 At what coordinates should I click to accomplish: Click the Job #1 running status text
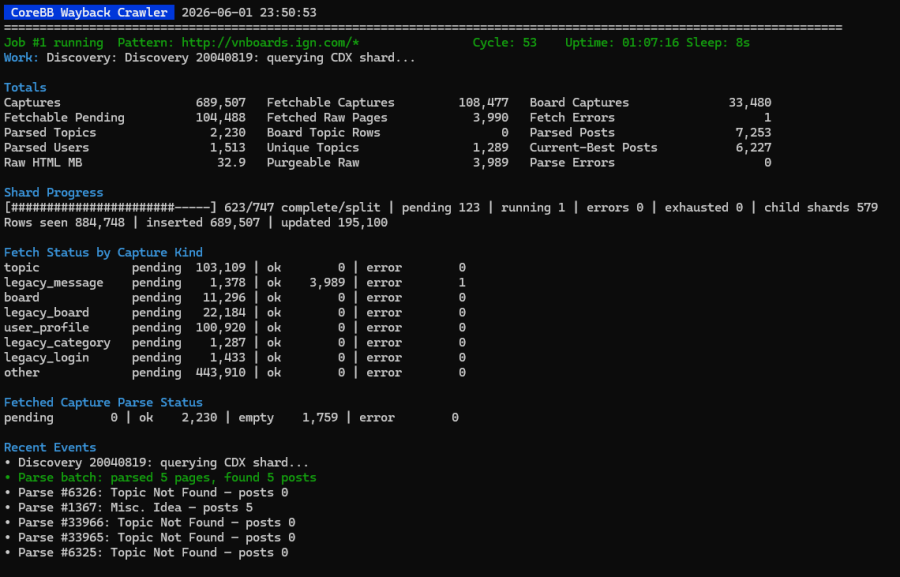[53, 42]
